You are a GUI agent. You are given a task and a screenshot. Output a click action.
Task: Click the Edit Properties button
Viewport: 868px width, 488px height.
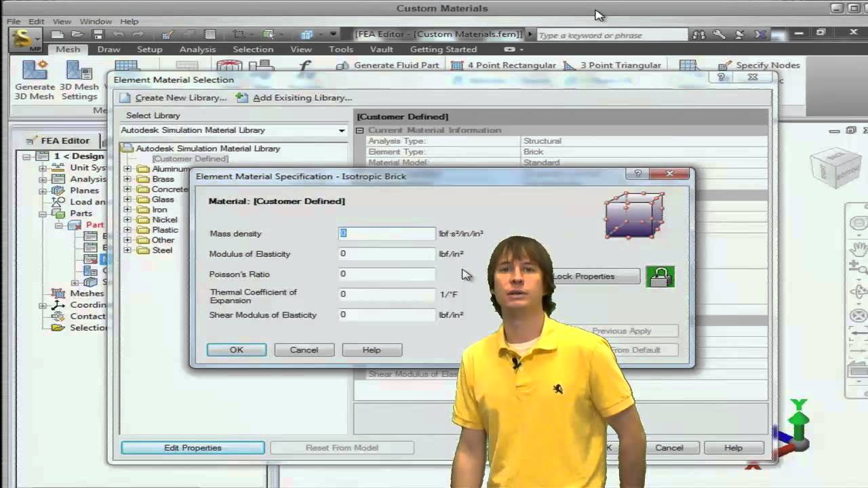tap(193, 447)
